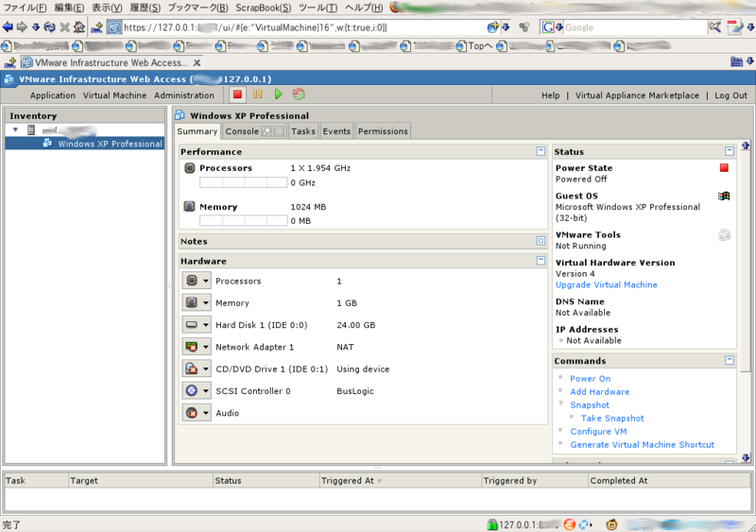Click the Help link

(x=550, y=95)
